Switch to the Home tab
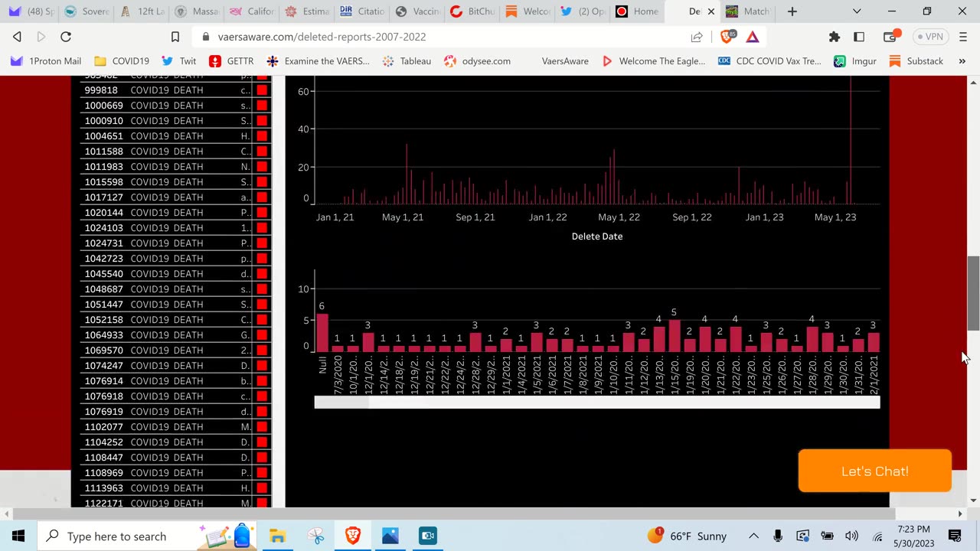980x551 pixels. 637,11
